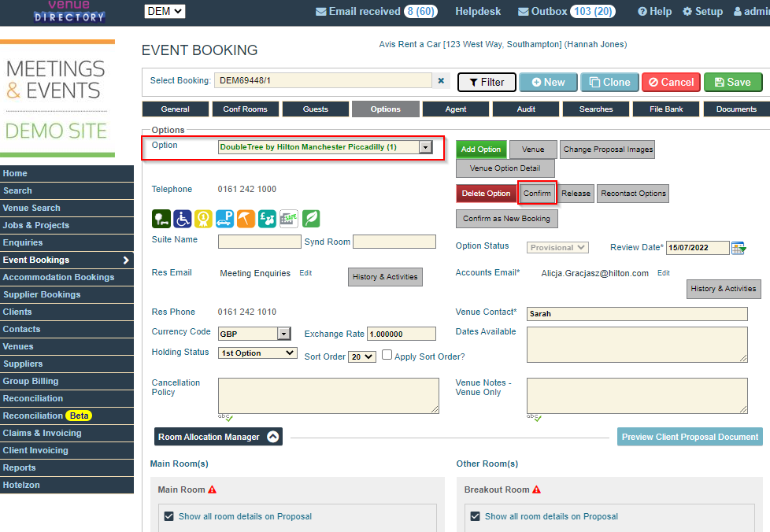This screenshot has height=532, width=770.
Task: Open the Review Date calendar picker
Action: (x=739, y=248)
